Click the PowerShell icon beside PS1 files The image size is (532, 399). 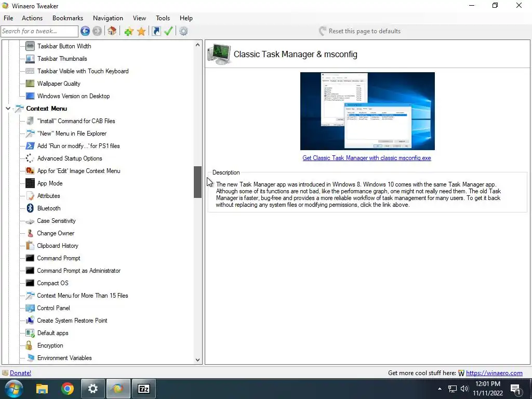[x=30, y=146]
